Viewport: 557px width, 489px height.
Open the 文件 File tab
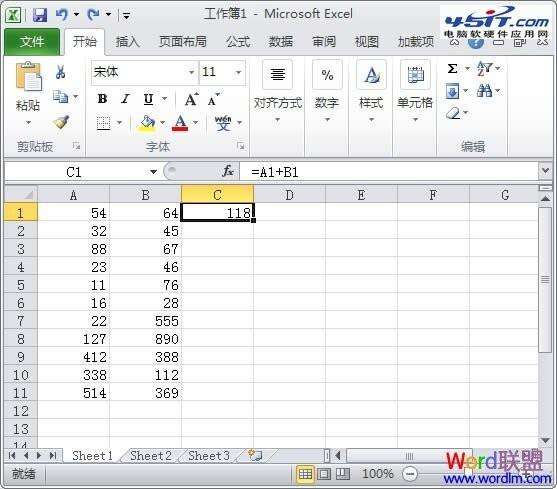pos(32,42)
